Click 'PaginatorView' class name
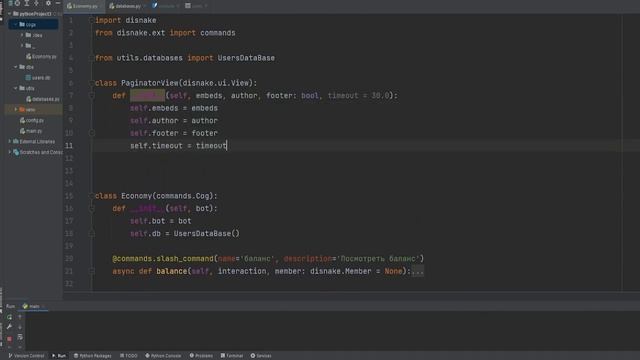The image size is (640, 360). [150, 83]
